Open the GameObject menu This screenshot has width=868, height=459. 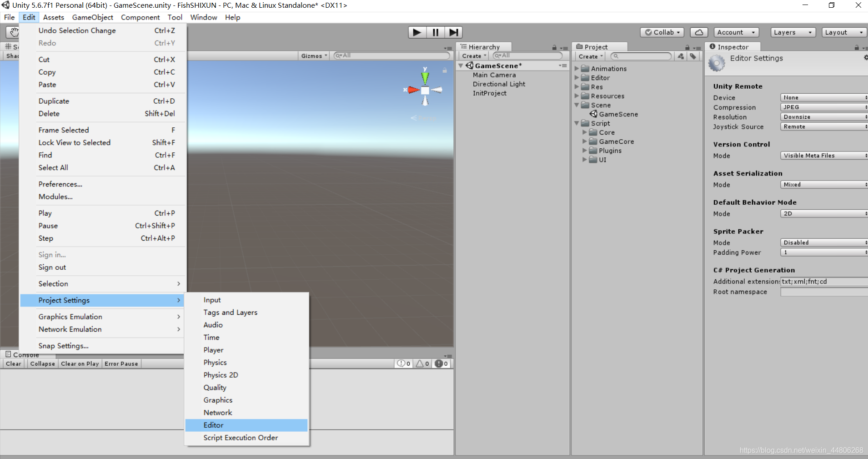(x=93, y=17)
